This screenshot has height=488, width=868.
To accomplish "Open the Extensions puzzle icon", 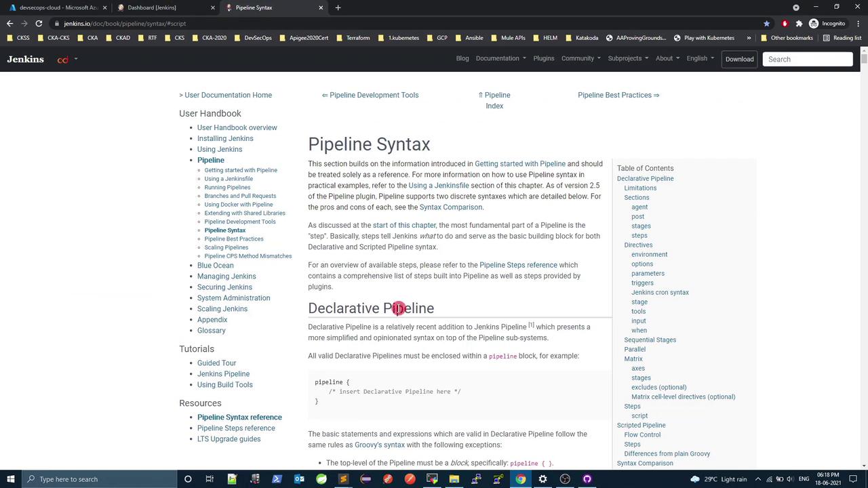I will click(799, 24).
